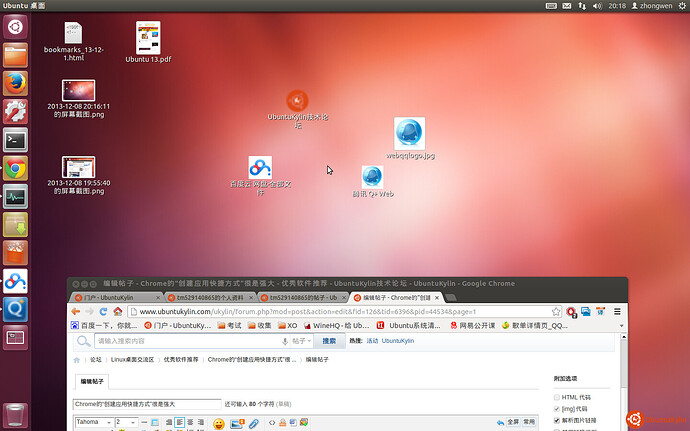Open System Settings gear-wrench launcher icon
The image size is (690, 431).
(x=15, y=111)
